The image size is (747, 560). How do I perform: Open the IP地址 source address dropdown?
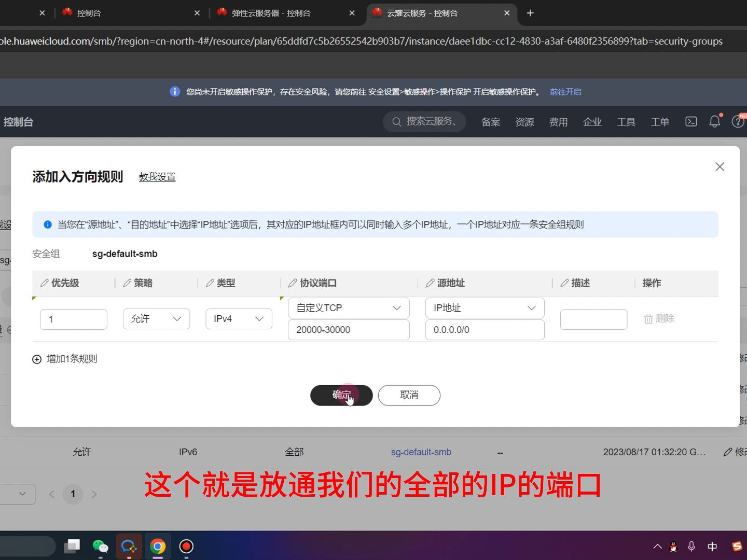coord(484,307)
